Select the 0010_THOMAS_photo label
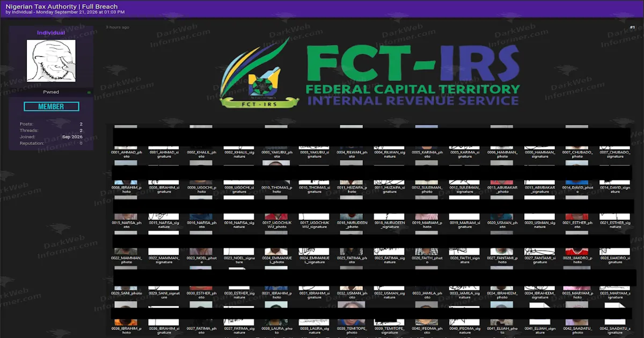The width and height of the screenshot is (644, 338). 277,189
